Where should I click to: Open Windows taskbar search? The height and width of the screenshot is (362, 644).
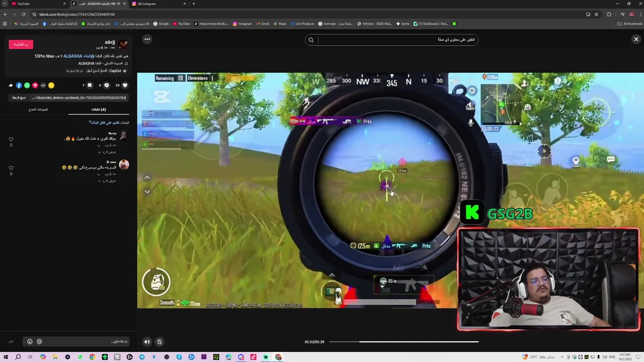[x=18, y=357]
